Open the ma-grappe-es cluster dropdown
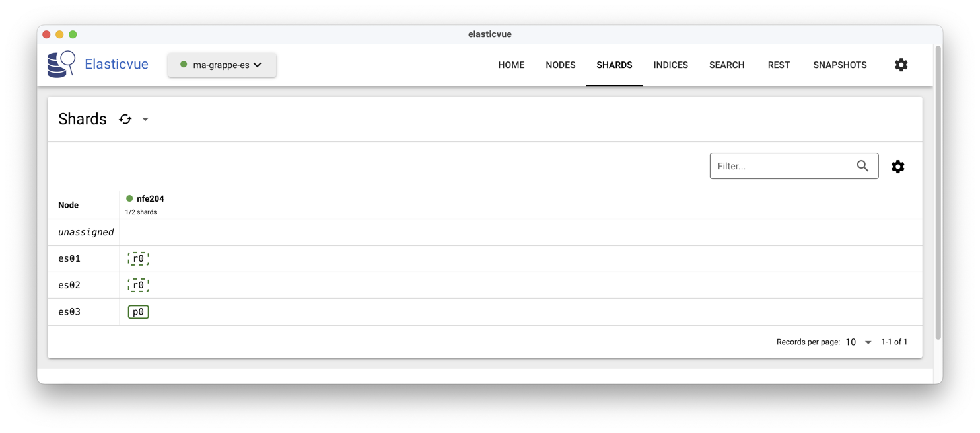The height and width of the screenshot is (433, 980). [222, 65]
